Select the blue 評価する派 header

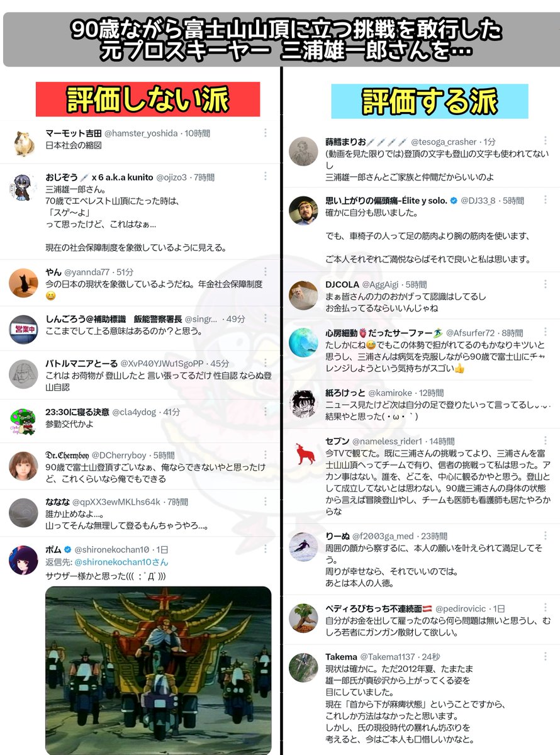(430, 101)
